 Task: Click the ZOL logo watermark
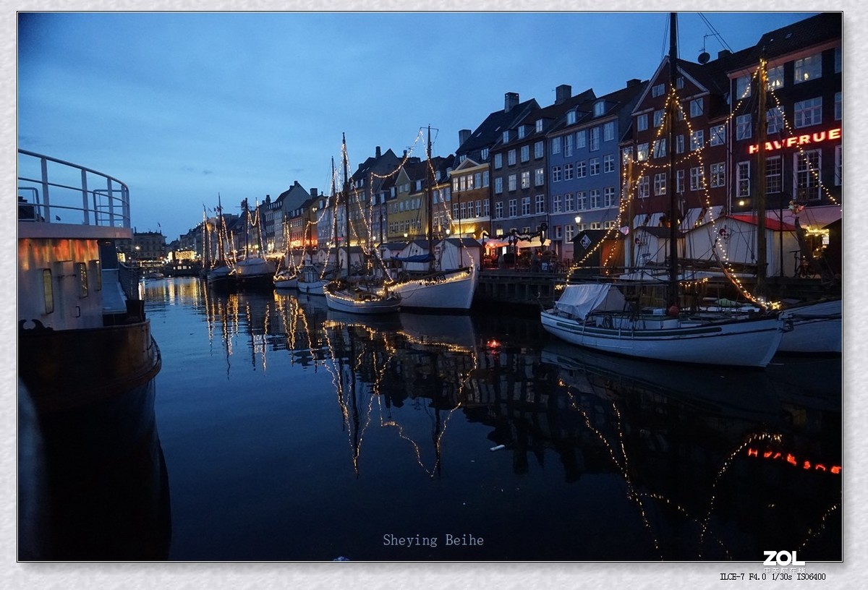(783, 558)
